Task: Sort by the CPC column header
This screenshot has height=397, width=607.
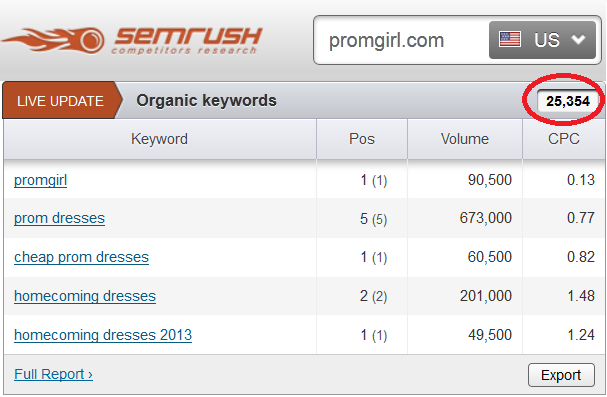Action: coord(564,139)
